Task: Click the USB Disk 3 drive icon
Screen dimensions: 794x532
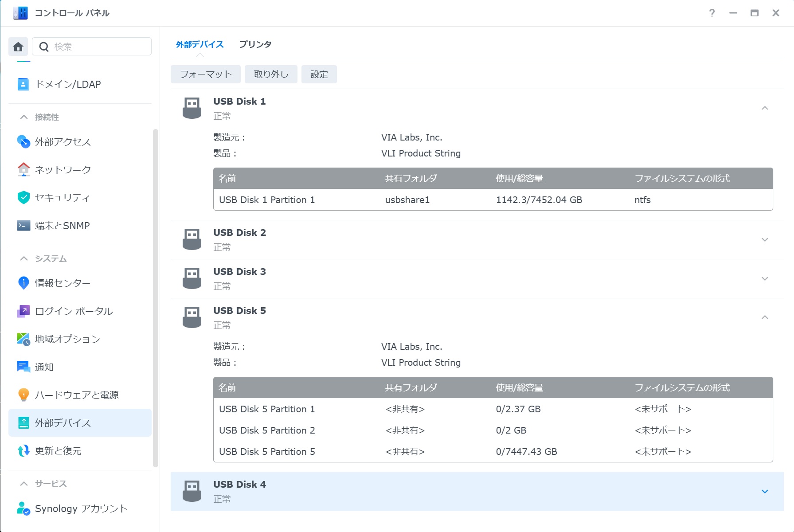Action: 192,278
